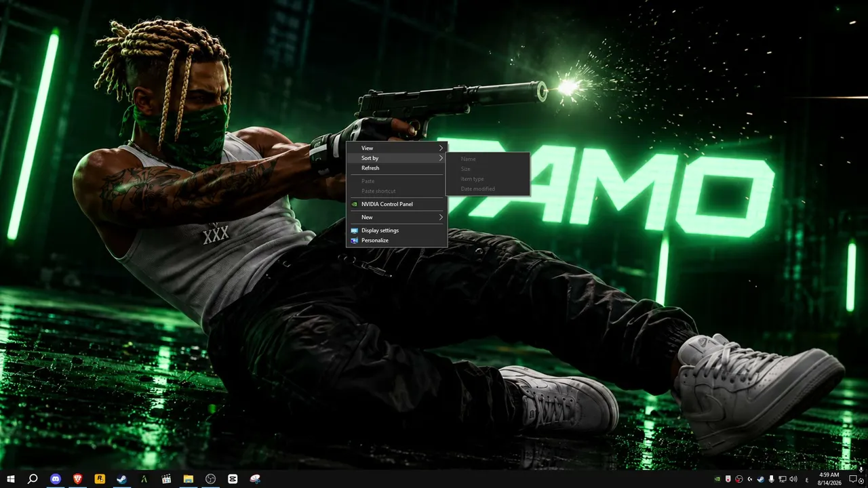
Task: Choose Personalize in the context menu
Action: coord(397,241)
